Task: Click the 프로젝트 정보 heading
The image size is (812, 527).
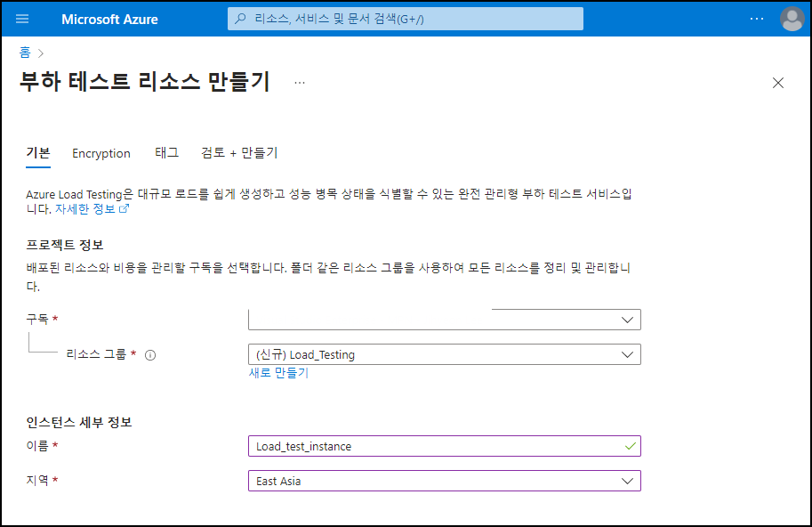Action: [65, 245]
